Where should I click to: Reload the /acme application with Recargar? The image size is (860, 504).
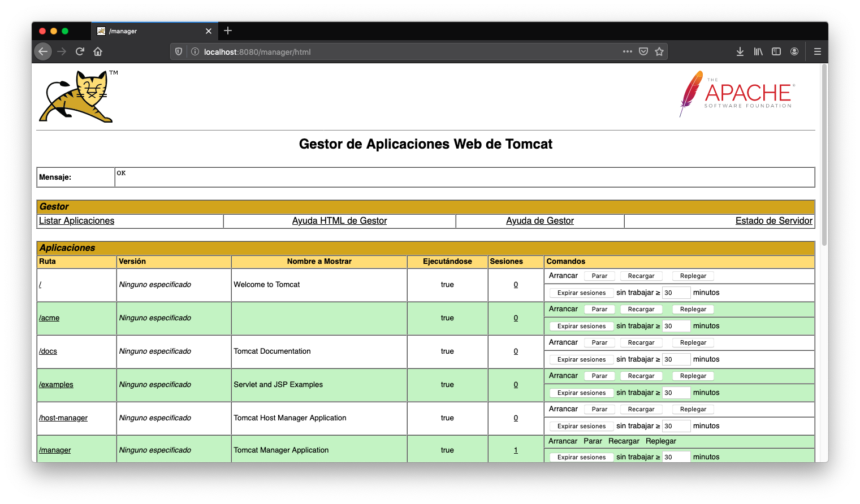click(x=641, y=310)
